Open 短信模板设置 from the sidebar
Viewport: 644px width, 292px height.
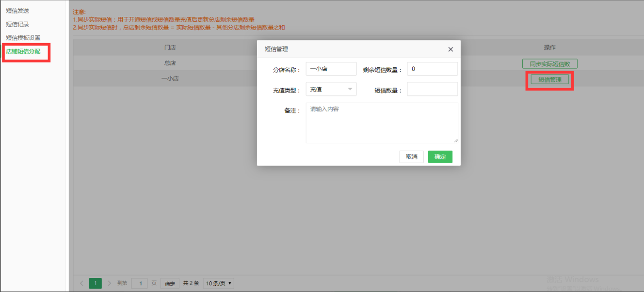point(23,37)
